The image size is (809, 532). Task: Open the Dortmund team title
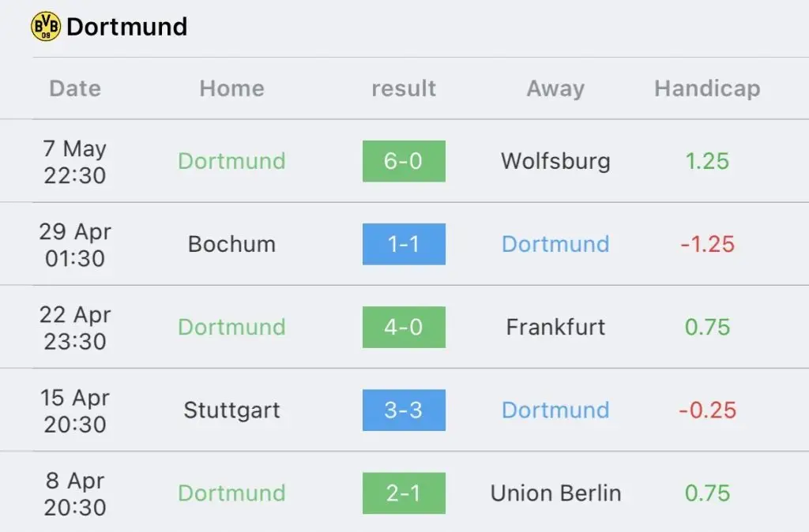(x=127, y=27)
